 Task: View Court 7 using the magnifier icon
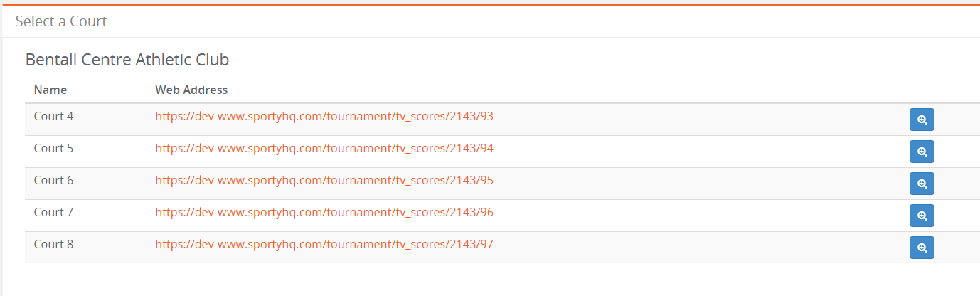click(x=922, y=216)
